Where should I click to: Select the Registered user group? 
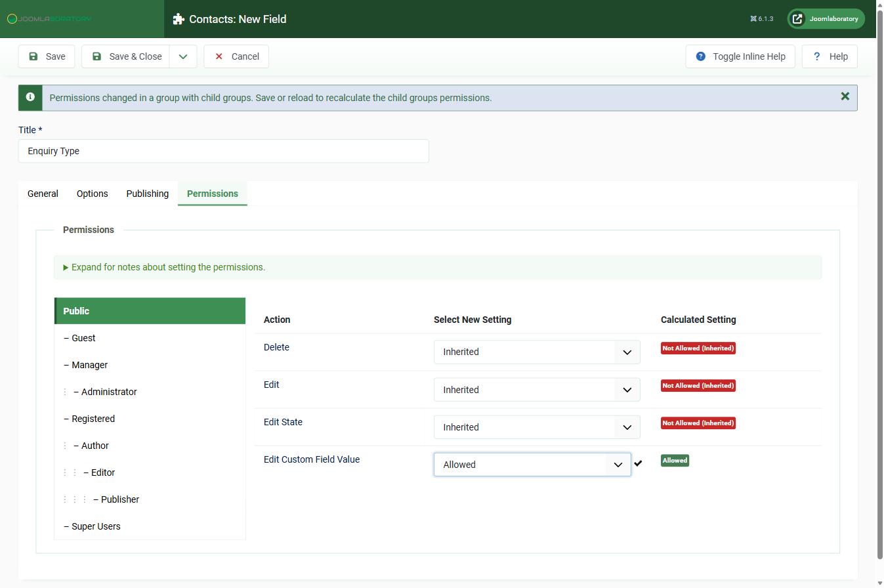[x=150, y=419]
